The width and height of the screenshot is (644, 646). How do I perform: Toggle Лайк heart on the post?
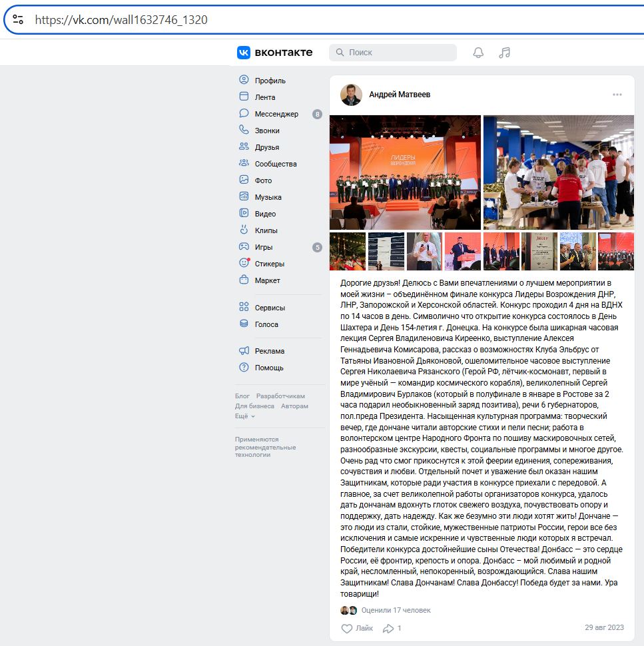point(347,628)
